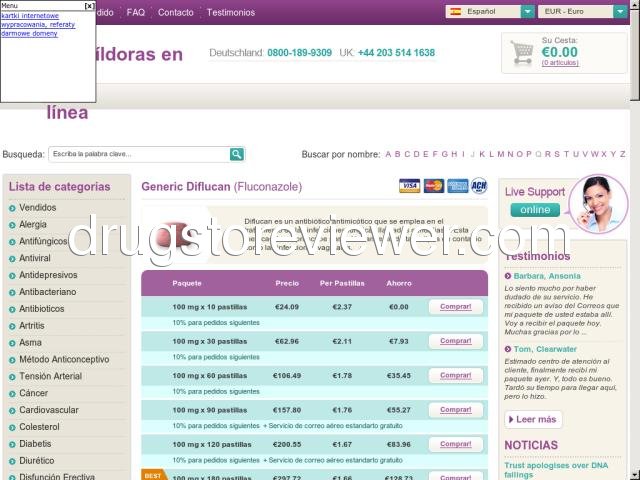Image resolution: width=640 pixels, height=480 pixels.
Task: Click the shopping cart icon
Action: point(522,53)
